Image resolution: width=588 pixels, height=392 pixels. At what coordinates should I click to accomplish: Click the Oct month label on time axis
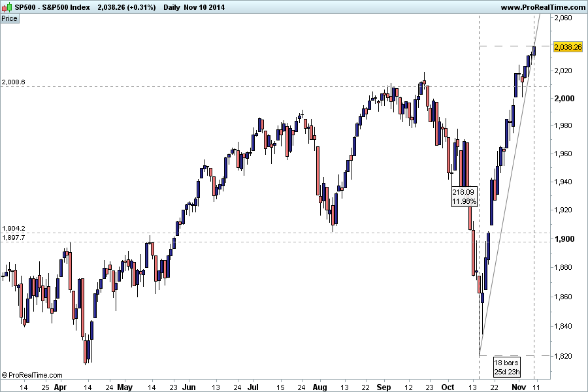448,387
